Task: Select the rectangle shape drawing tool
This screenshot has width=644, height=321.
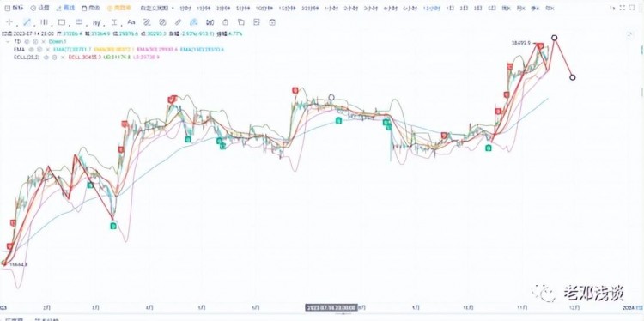Action: [62, 22]
